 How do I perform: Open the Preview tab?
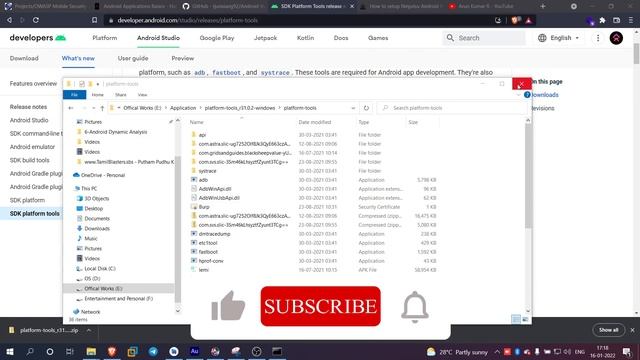[183, 58]
